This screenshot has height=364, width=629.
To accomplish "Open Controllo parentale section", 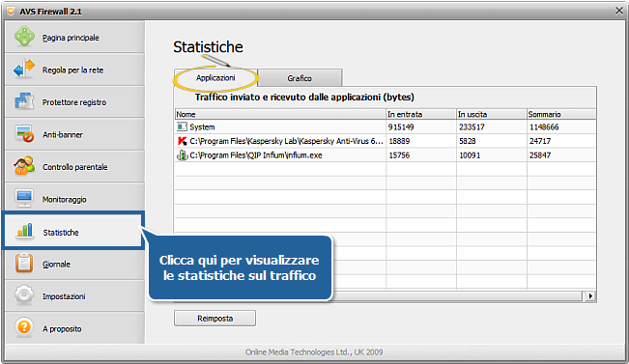I will tap(74, 167).
